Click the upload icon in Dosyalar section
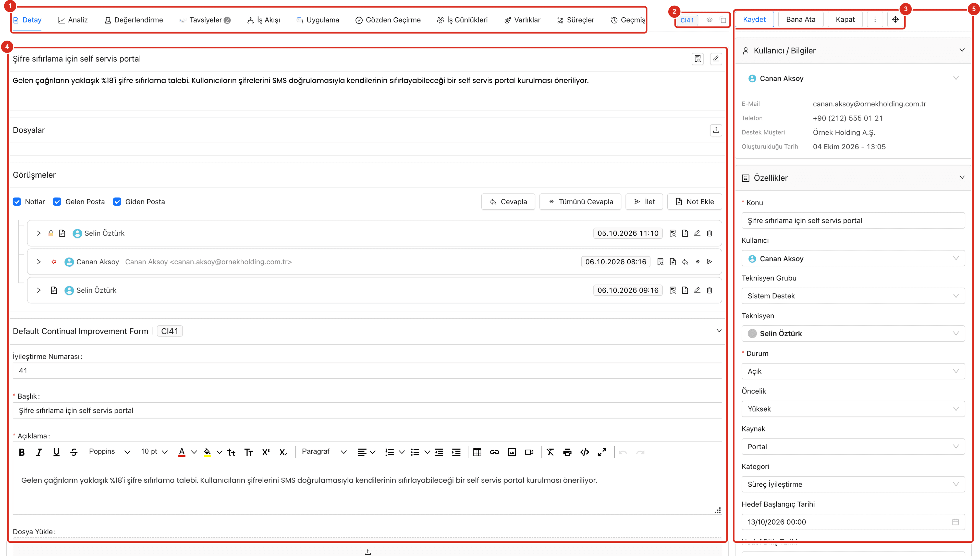Viewport: 980px width, 556px height. [x=716, y=130]
